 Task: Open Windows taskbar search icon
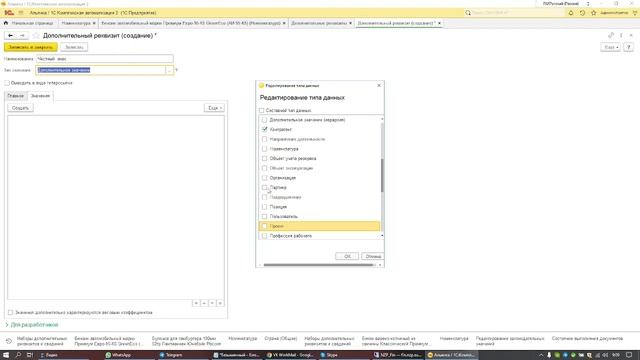18,355
